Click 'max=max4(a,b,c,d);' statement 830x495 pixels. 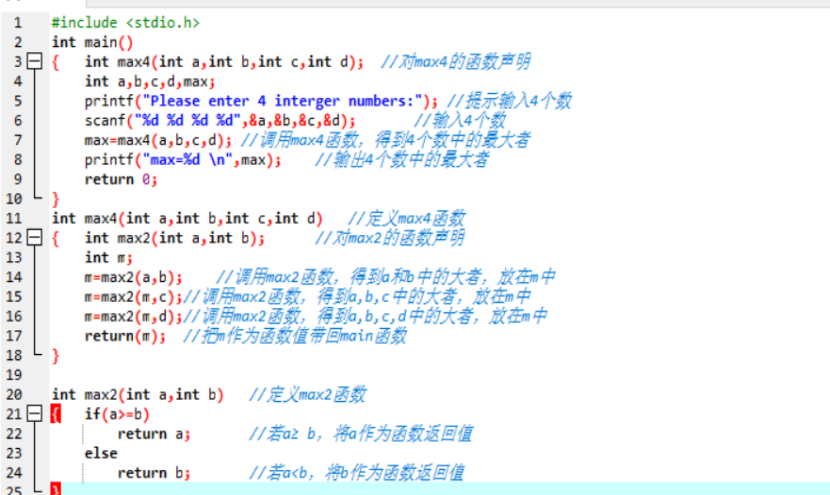158,140
